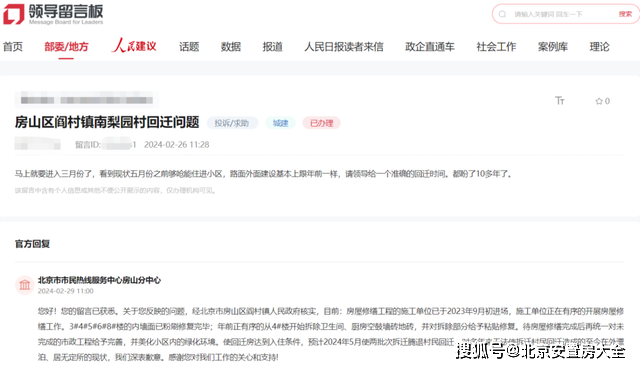Open the 理论 nav item
The image size is (640, 368).
pyautogui.click(x=599, y=47)
